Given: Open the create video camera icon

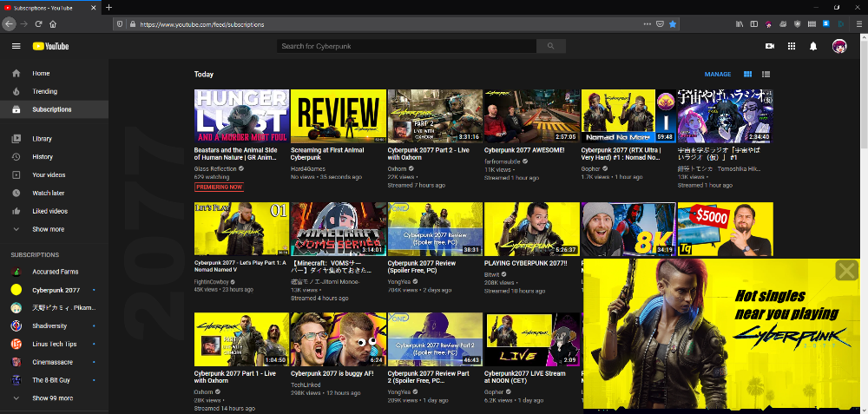Looking at the screenshot, I should pyautogui.click(x=769, y=46).
